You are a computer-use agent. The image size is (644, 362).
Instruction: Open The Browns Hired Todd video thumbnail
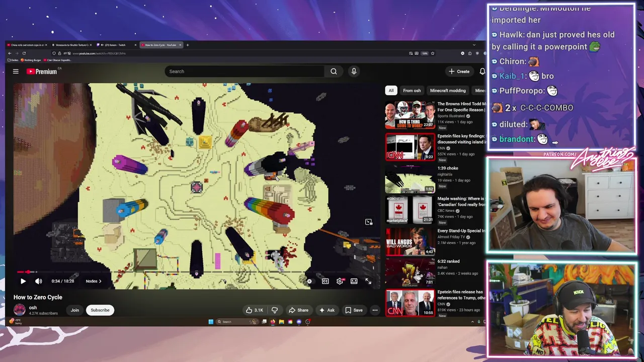pyautogui.click(x=410, y=115)
